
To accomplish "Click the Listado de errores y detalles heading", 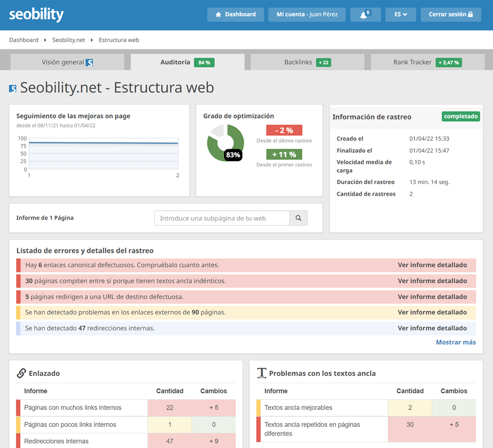I will coord(85,250).
